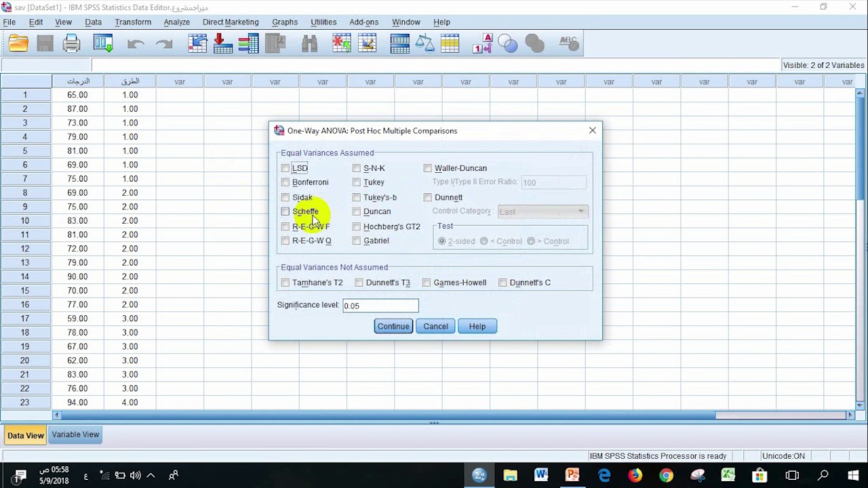Select the الطرق column header
The width and height of the screenshot is (868, 488).
[x=130, y=81]
